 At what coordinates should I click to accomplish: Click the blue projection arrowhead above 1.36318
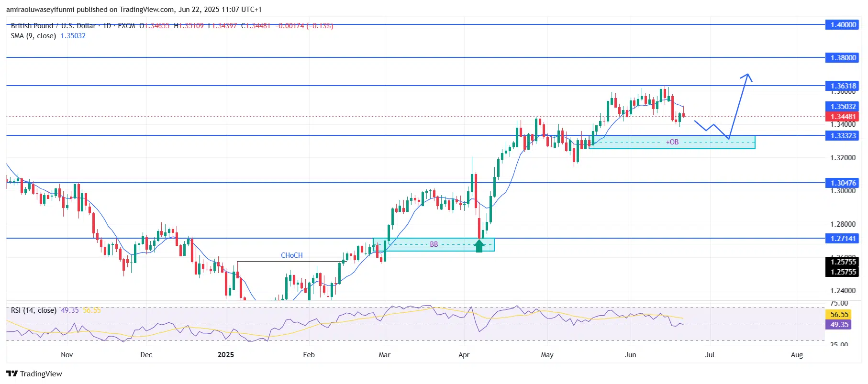click(747, 77)
